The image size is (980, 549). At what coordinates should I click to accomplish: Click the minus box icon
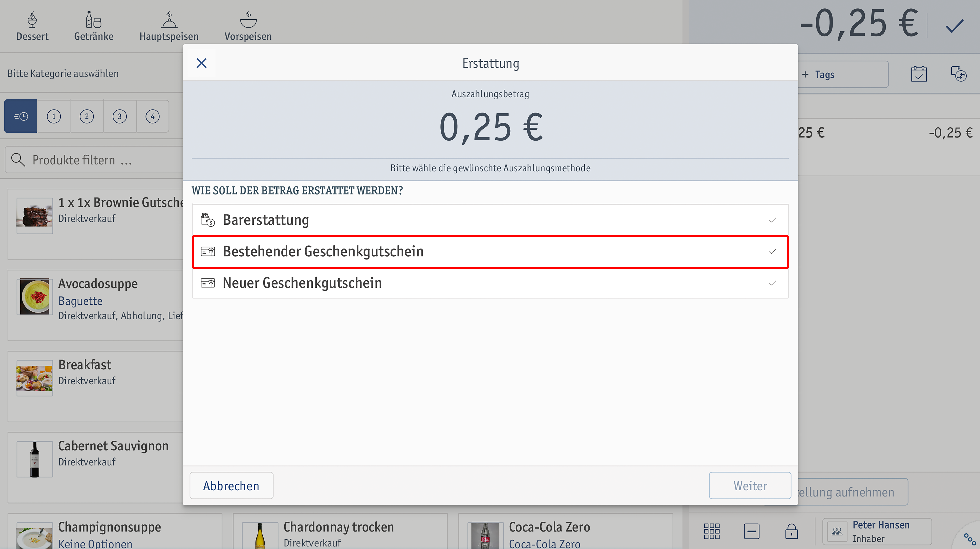tap(751, 531)
